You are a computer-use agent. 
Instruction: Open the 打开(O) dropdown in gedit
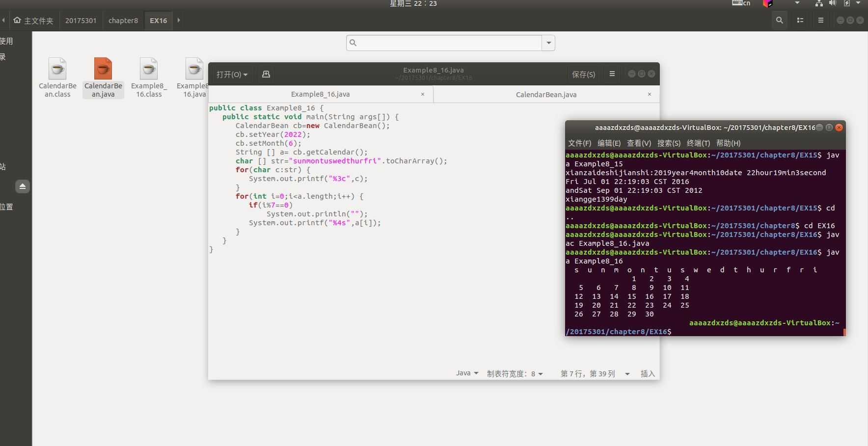(x=232, y=74)
